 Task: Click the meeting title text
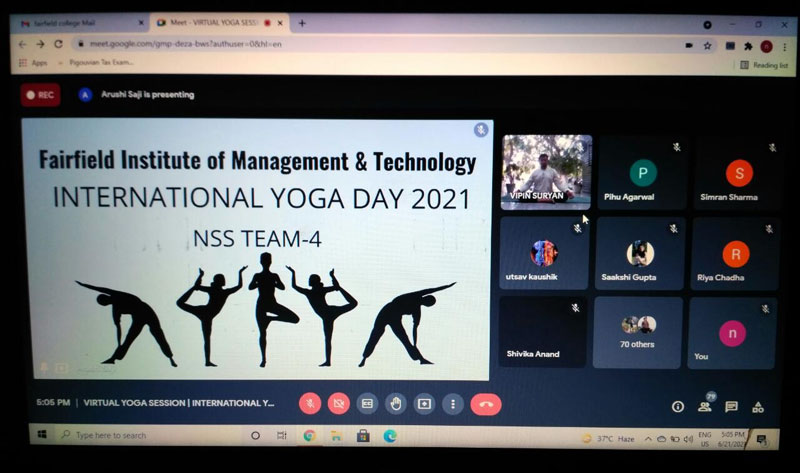pos(179,403)
